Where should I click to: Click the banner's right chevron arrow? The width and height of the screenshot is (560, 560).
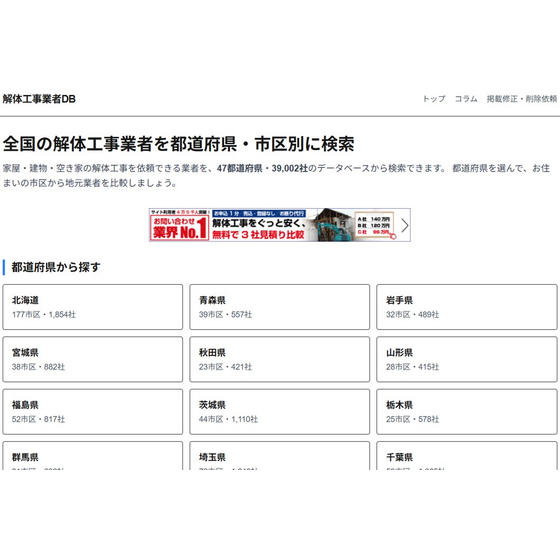[404, 225]
